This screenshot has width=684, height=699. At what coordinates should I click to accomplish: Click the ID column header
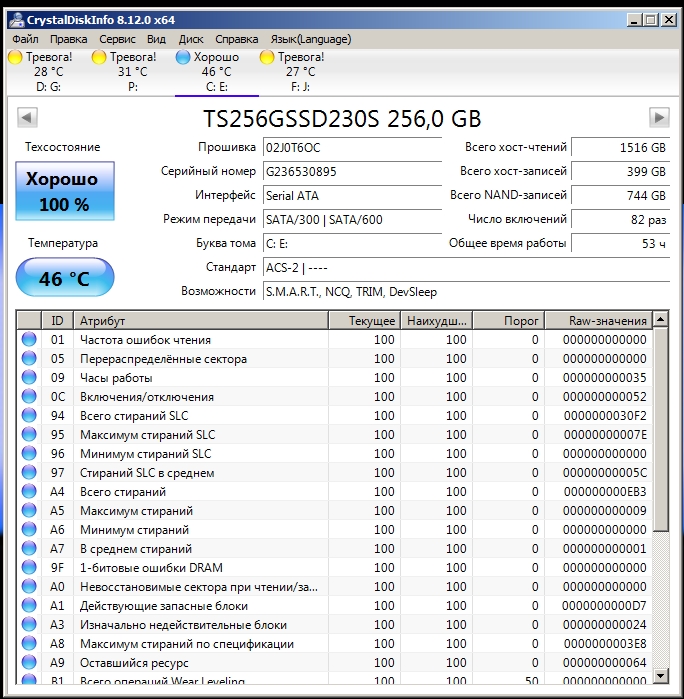(x=57, y=321)
